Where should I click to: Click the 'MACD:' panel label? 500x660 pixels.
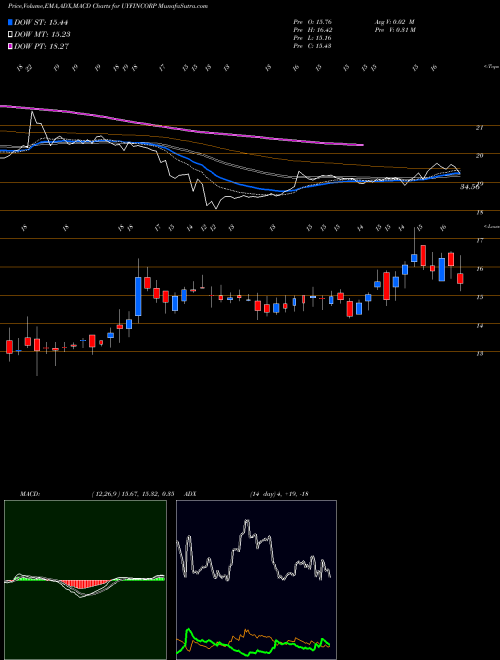click(29, 494)
